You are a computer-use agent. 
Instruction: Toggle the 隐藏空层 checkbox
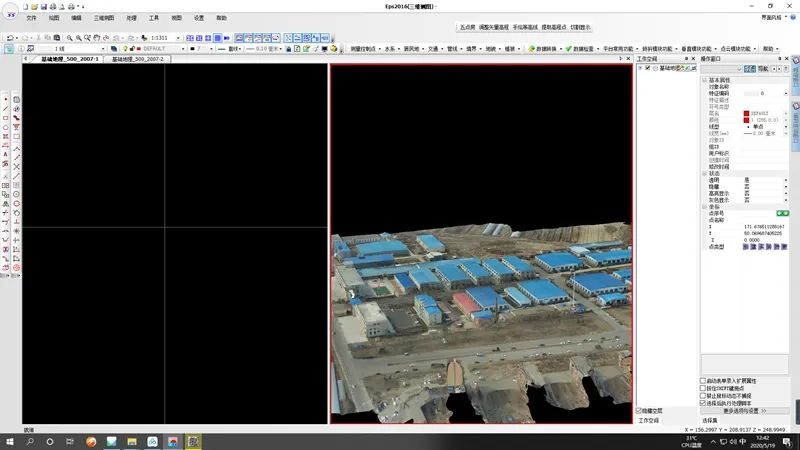(x=640, y=411)
